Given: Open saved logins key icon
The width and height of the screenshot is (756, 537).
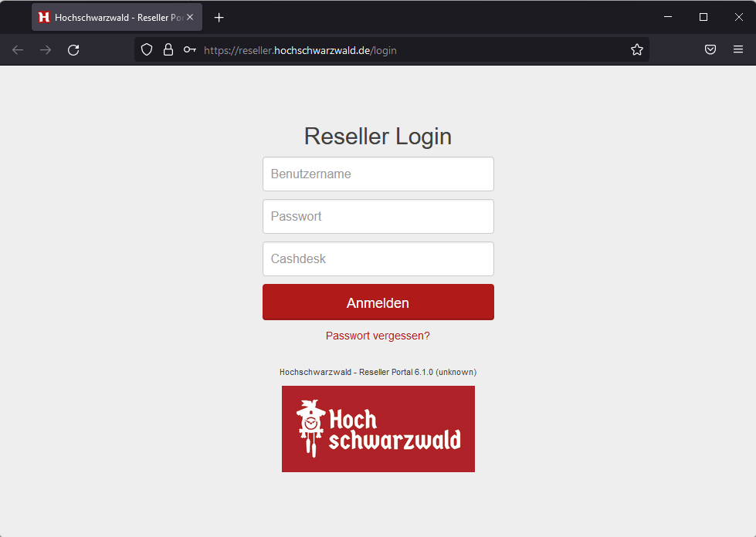Looking at the screenshot, I should (189, 50).
